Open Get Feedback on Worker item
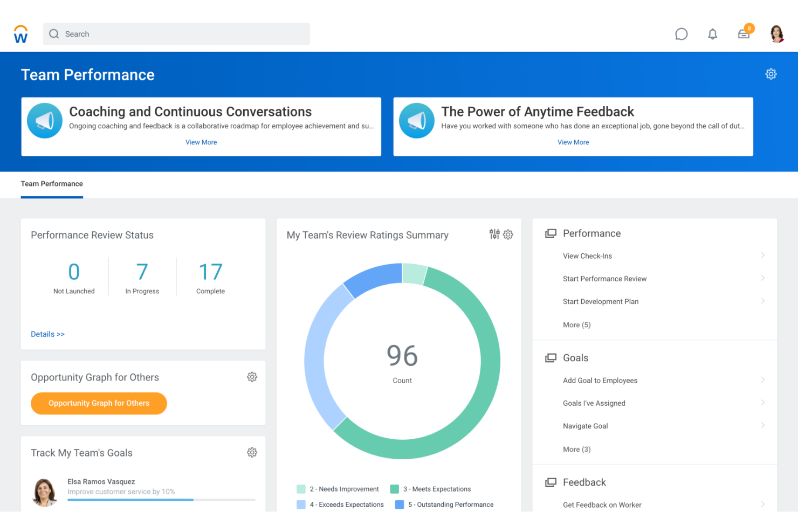798x532 pixels. [602, 505]
